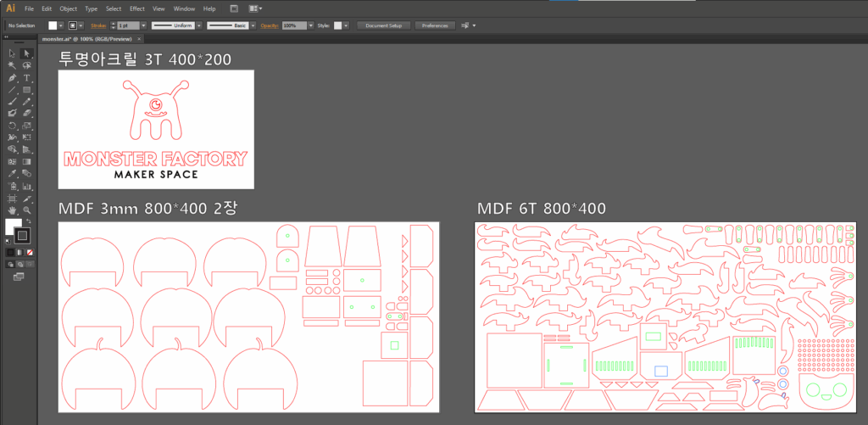Select the Pencil tool
Image resolution: width=868 pixels, height=425 pixels.
[26, 102]
